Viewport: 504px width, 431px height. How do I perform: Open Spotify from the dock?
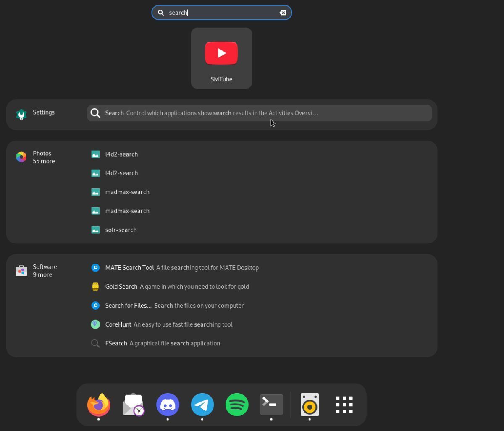(237, 405)
